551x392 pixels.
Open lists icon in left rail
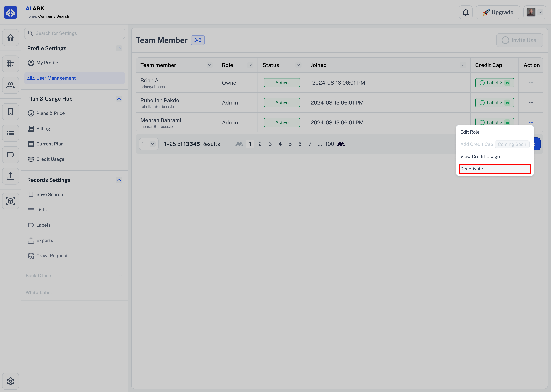click(x=10, y=133)
